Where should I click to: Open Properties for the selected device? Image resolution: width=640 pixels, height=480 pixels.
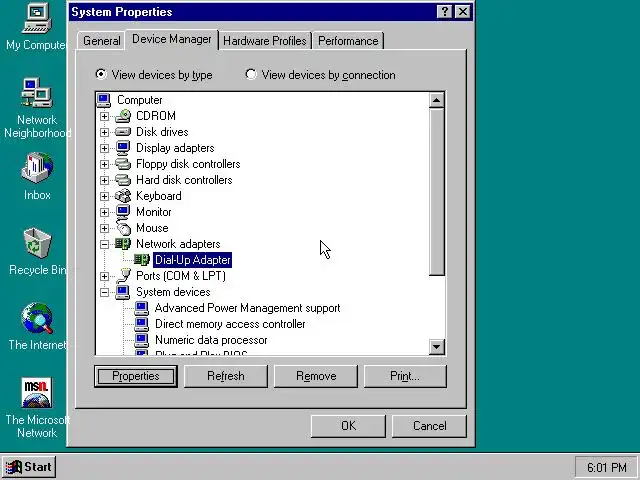pyautogui.click(x=136, y=376)
